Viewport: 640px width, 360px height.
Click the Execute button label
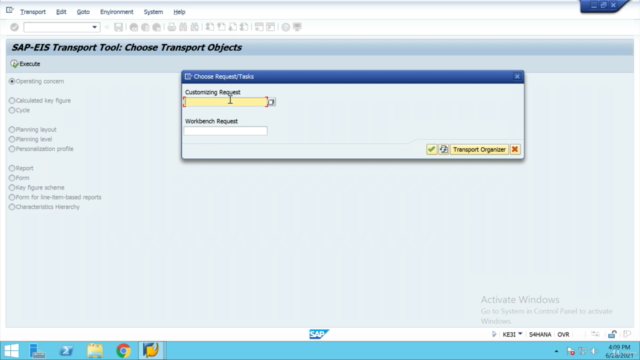(30, 64)
